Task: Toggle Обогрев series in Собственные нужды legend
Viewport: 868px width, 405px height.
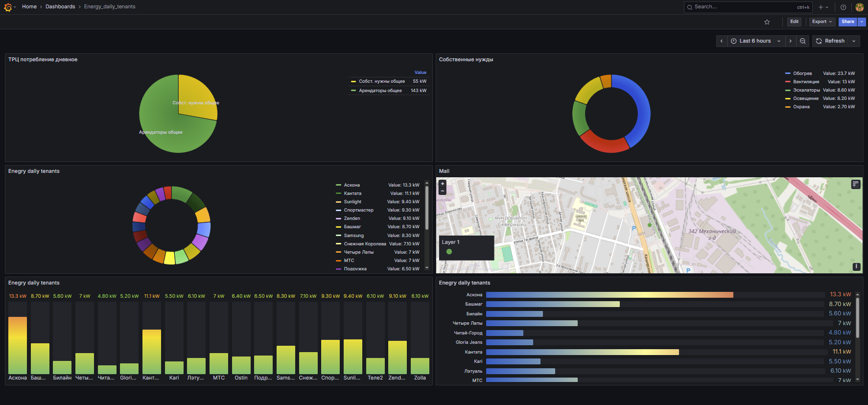Action: coord(802,73)
